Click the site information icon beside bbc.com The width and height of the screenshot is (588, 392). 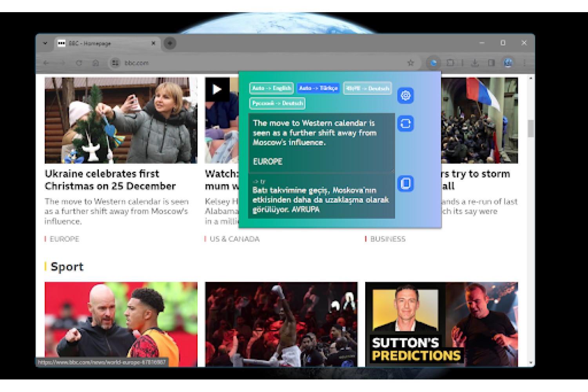(115, 63)
